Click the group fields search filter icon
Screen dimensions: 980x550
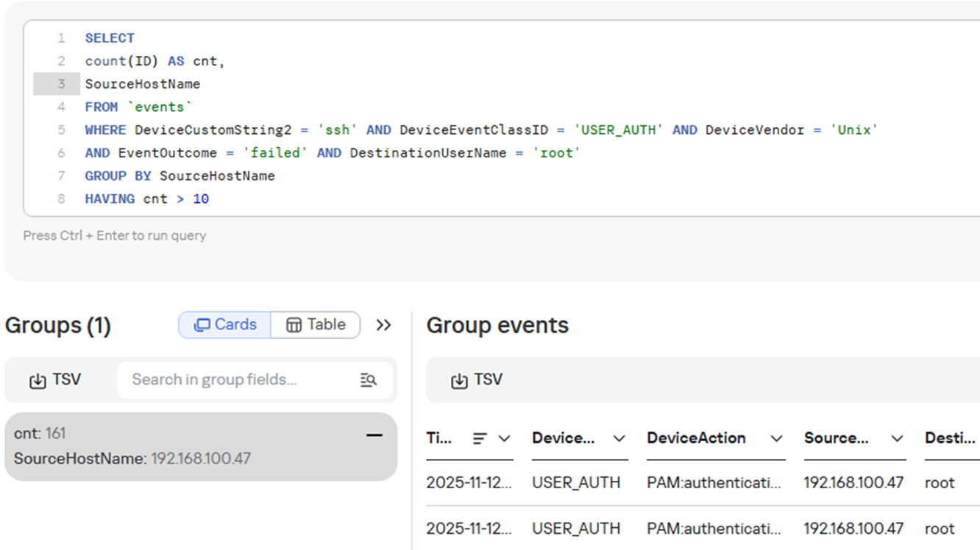pos(369,380)
